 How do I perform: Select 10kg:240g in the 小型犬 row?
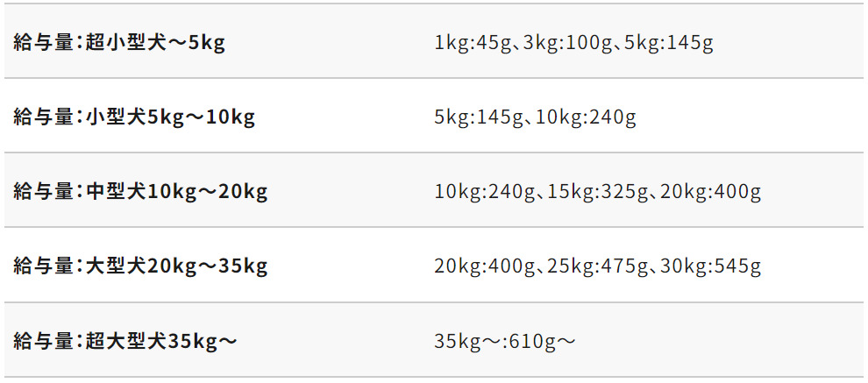pos(586,117)
